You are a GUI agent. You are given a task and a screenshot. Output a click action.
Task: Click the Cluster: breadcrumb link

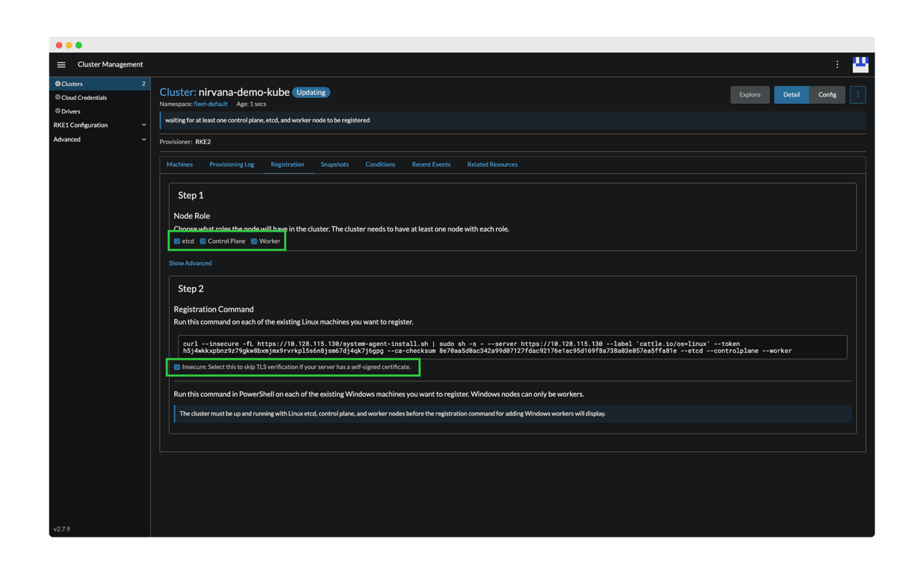tap(178, 92)
